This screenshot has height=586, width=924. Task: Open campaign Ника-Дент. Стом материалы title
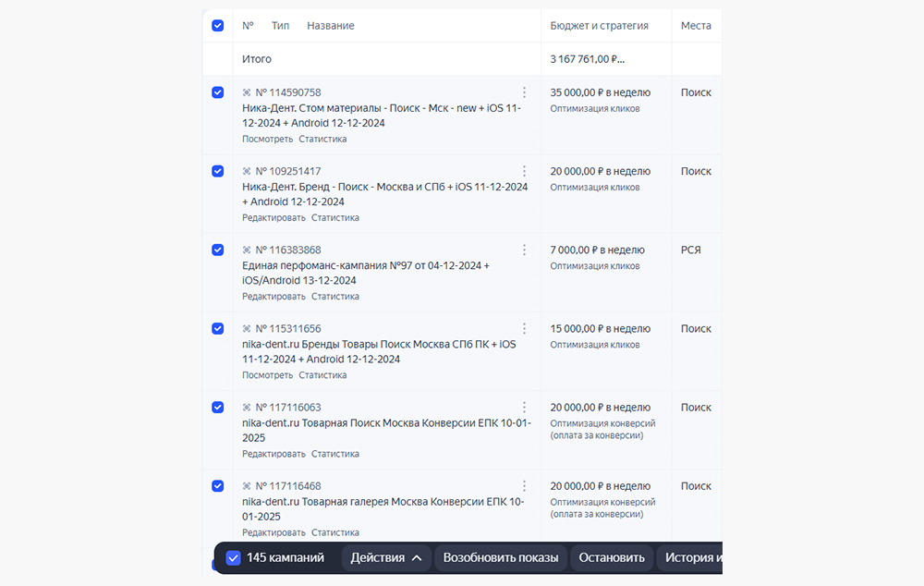382,116
